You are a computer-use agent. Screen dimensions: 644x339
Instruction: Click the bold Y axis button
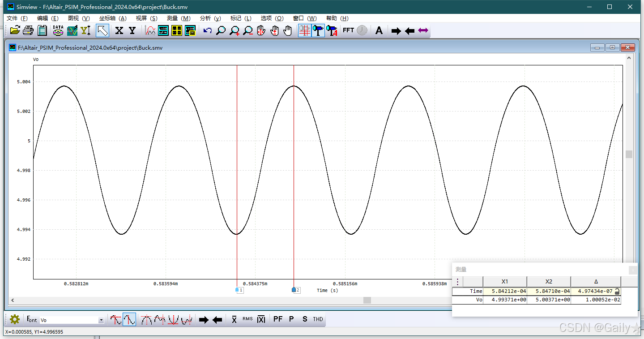(132, 30)
